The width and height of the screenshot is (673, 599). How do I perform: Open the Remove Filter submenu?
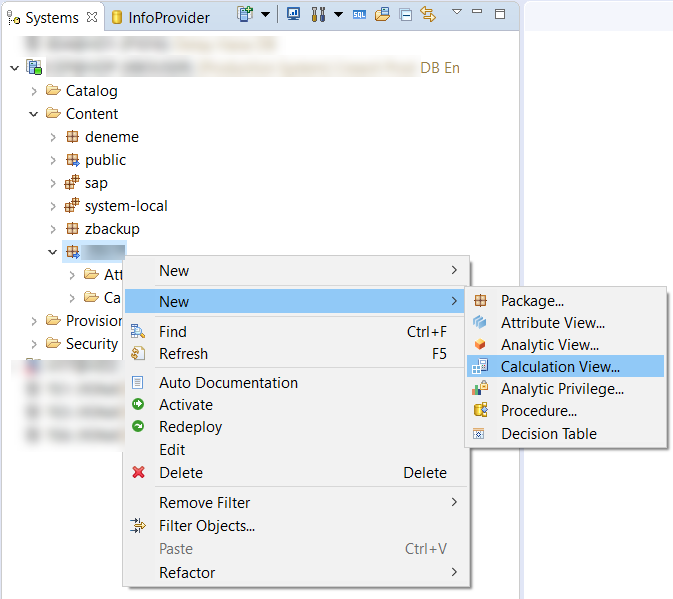click(x=295, y=502)
